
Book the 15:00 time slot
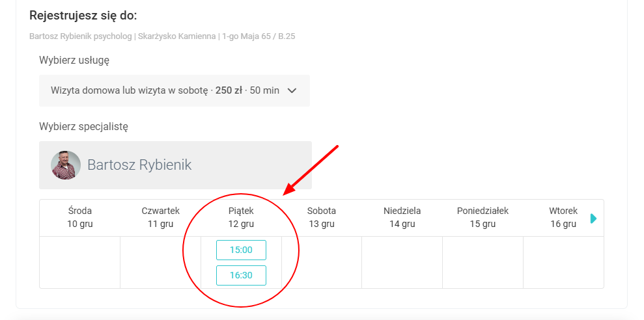(x=241, y=250)
